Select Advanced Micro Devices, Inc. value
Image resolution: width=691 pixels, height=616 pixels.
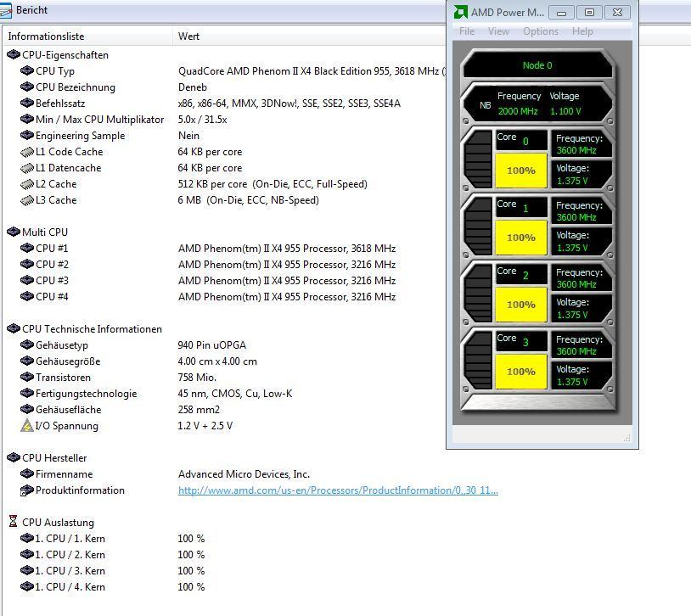244,474
